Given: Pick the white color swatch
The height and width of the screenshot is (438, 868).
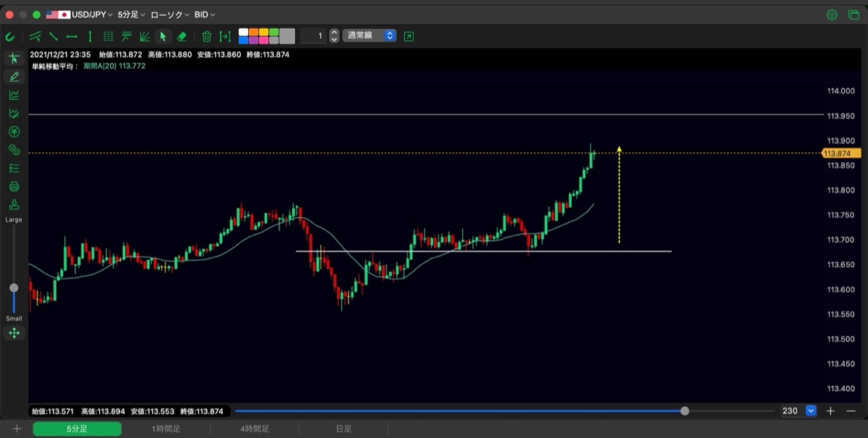Looking at the screenshot, I should 244,32.
